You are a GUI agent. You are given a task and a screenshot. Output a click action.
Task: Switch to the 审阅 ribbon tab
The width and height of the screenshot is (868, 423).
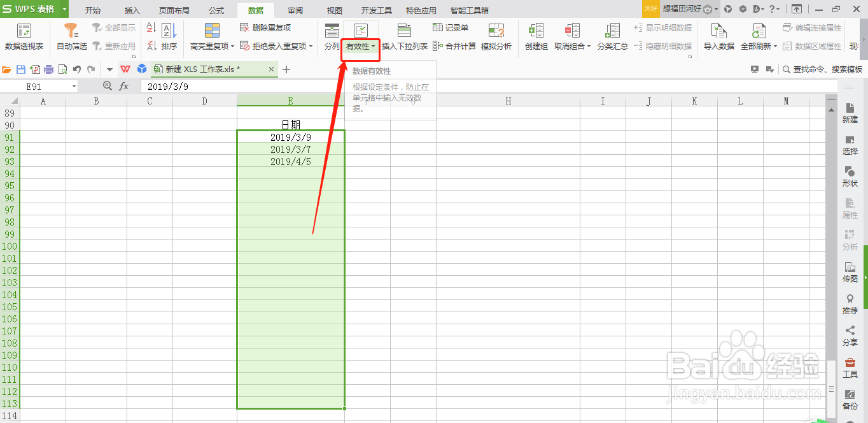pyautogui.click(x=295, y=10)
